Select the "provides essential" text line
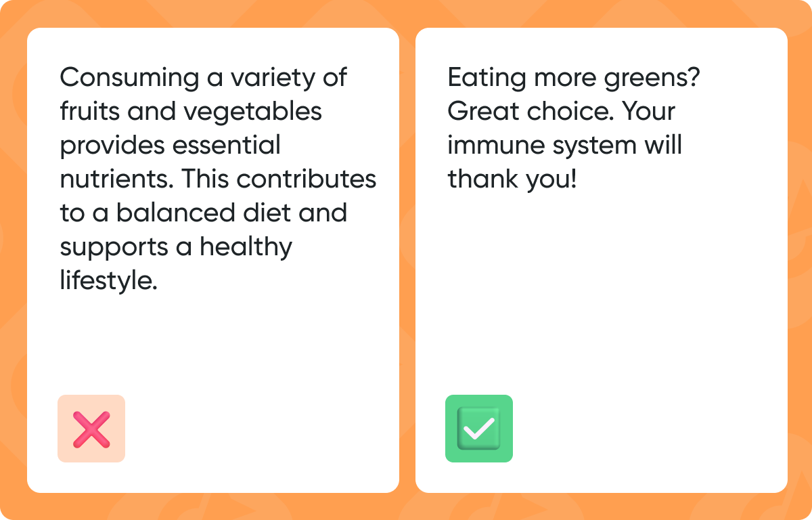The height and width of the screenshot is (520, 812). tap(170, 146)
